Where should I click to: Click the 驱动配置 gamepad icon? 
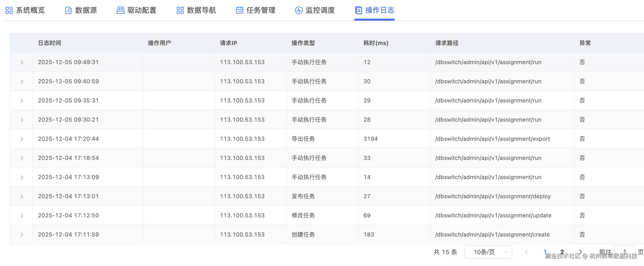pos(121,11)
